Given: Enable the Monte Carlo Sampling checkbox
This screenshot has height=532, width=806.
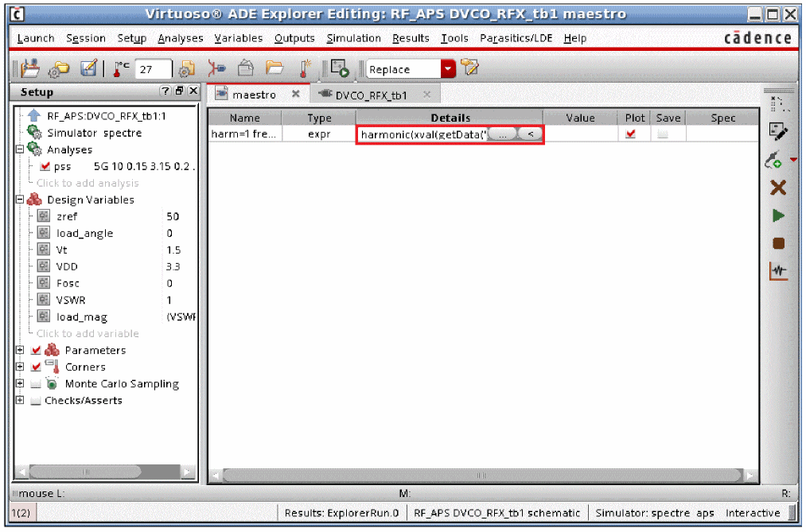Looking at the screenshot, I should coord(36,383).
